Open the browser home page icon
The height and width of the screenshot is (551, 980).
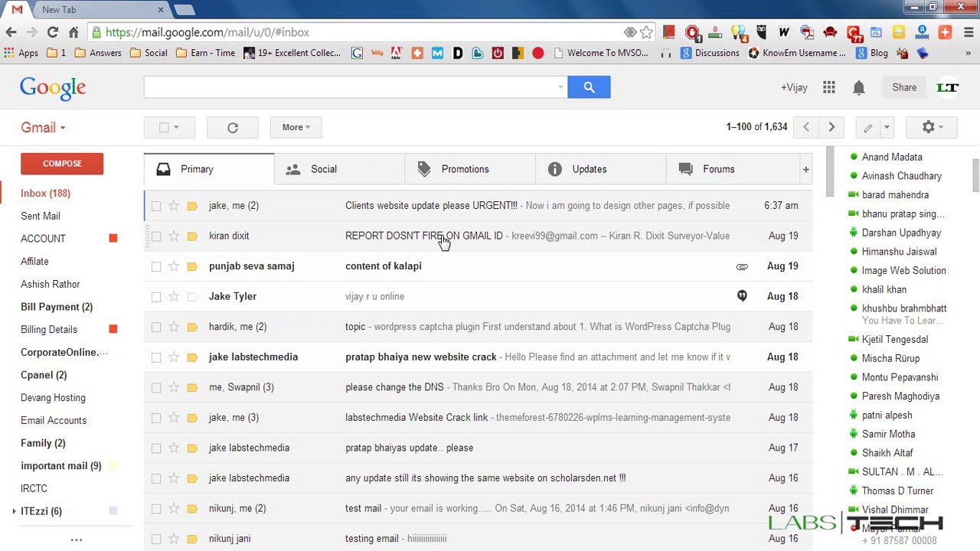point(73,32)
